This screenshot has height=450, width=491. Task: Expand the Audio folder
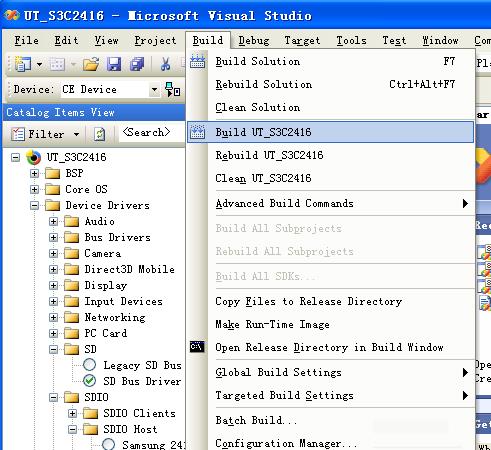[53, 221]
